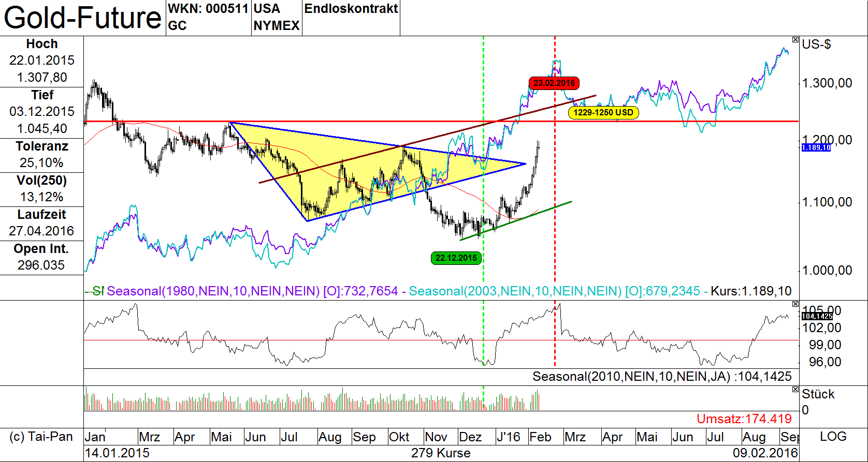
Task: Click the volatility value 13,12%
Action: tap(42, 197)
